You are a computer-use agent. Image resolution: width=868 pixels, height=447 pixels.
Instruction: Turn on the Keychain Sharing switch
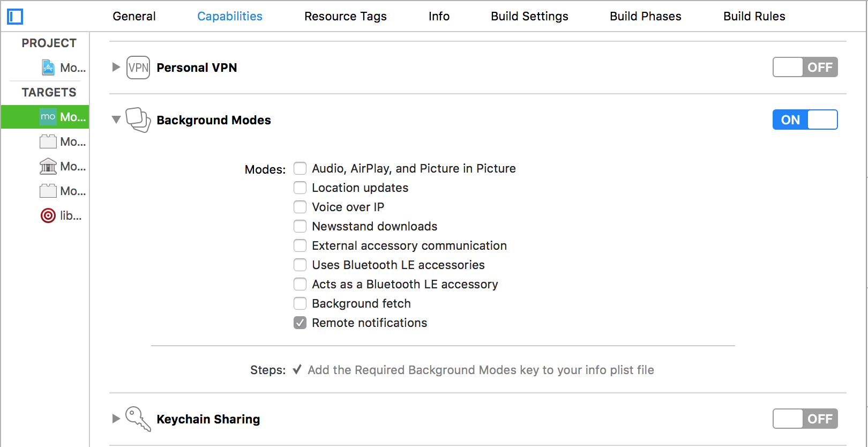point(805,419)
